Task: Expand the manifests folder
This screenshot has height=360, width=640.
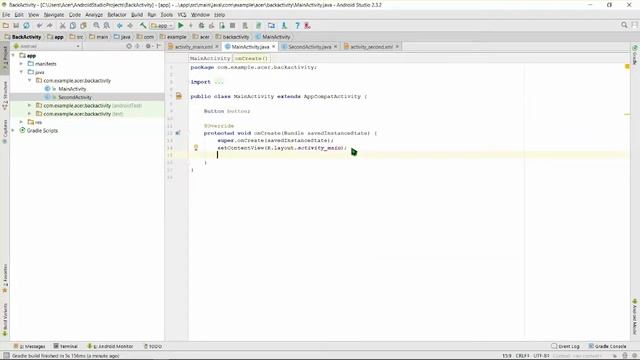Action: coord(22,64)
